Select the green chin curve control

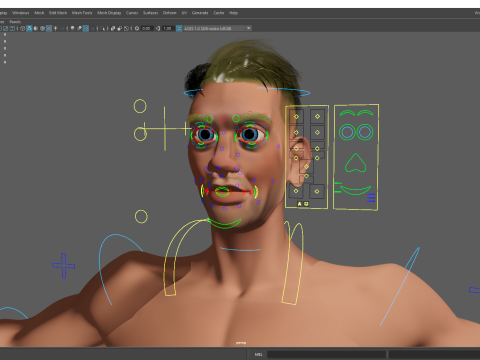[x=224, y=223]
